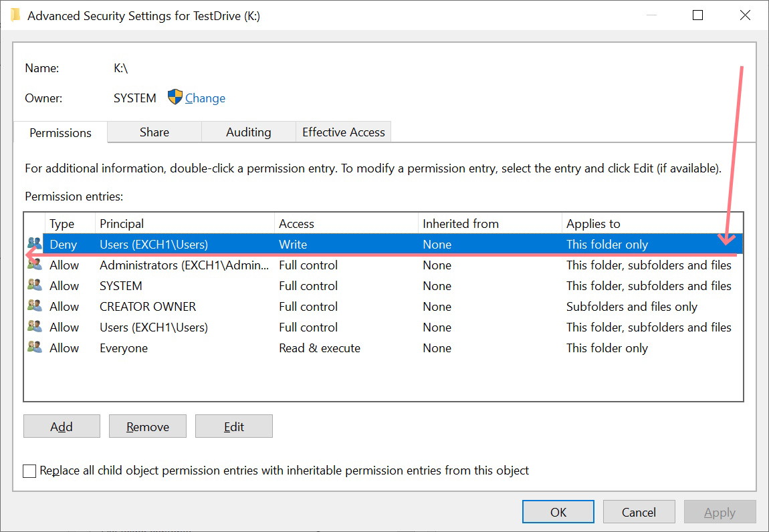Image resolution: width=769 pixels, height=532 pixels.
Task: Click the UAC shield icon next to Change
Action: pyautogui.click(x=175, y=98)
